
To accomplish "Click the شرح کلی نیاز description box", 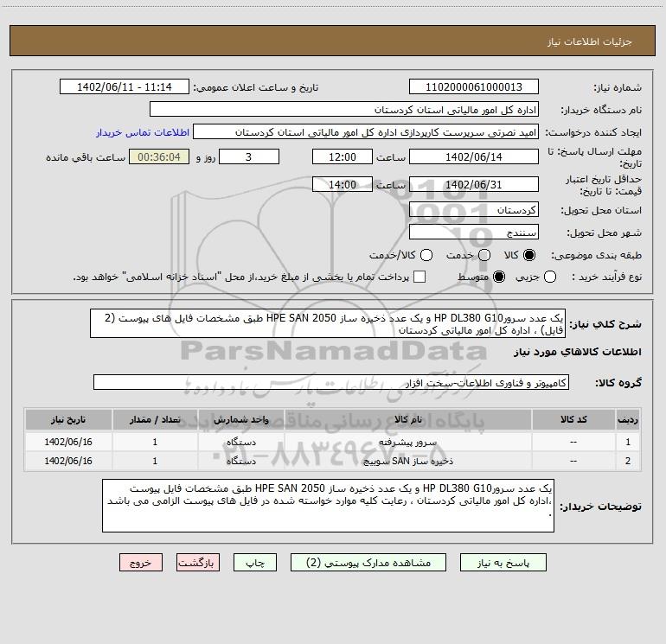I will (328, 323).
